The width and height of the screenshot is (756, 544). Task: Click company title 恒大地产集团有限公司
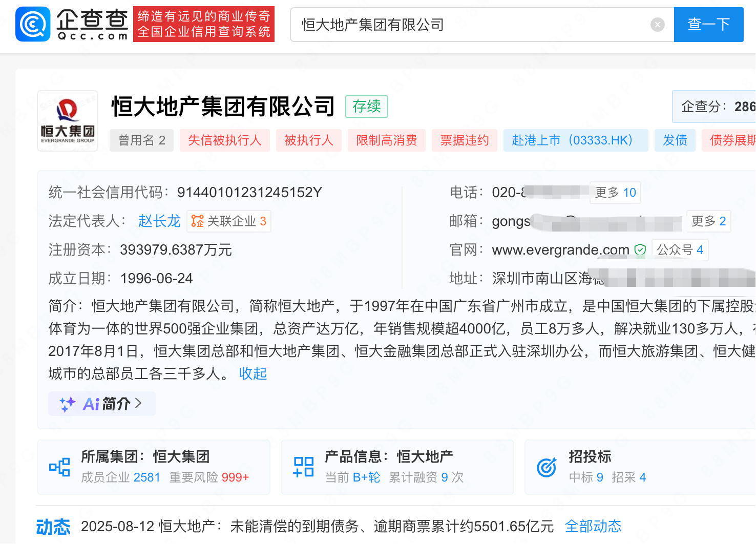pyautogui.click(x=223, y=107)
